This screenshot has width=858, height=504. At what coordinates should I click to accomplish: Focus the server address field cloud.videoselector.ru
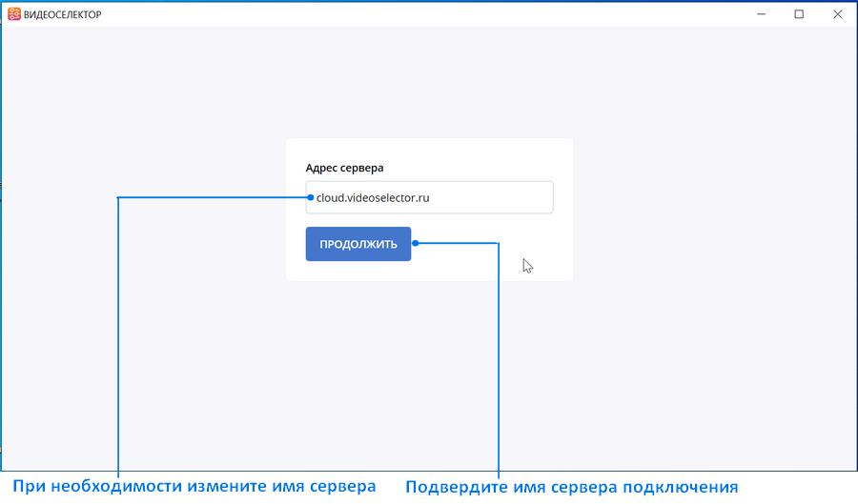(429, 197)
